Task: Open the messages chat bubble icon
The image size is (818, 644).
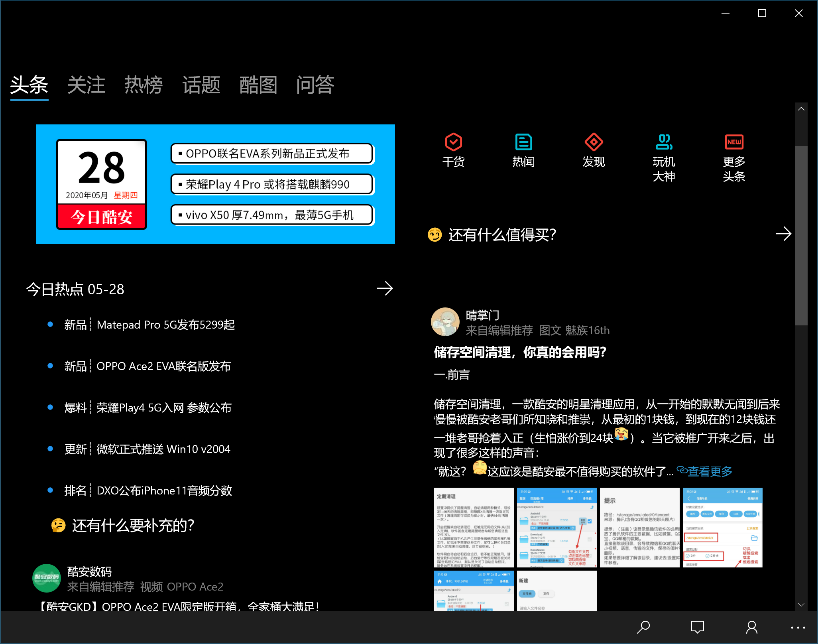Action: (x=697, y=627)
